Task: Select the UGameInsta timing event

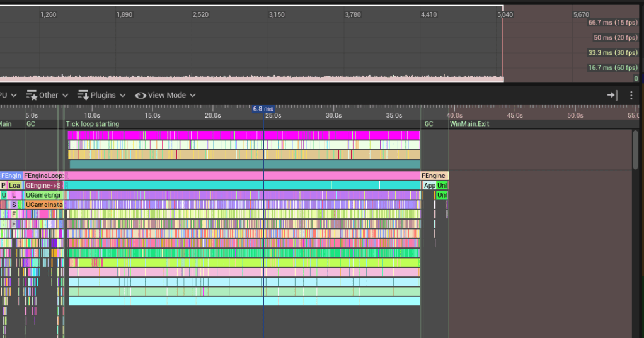Action: [x=43, y=205]
